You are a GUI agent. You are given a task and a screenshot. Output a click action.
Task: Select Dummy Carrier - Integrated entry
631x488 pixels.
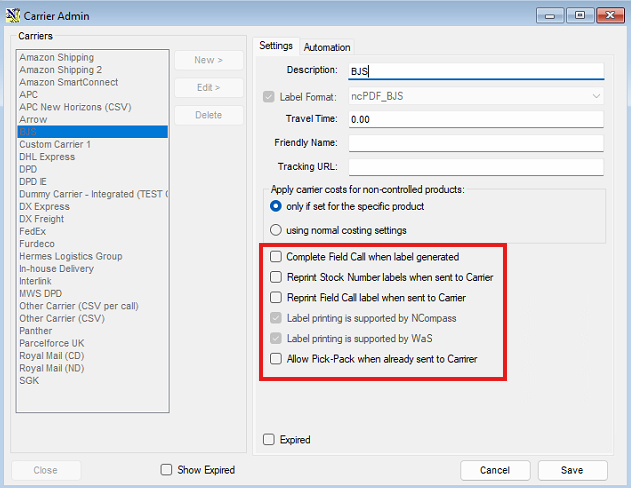click(x=93, y=194)
